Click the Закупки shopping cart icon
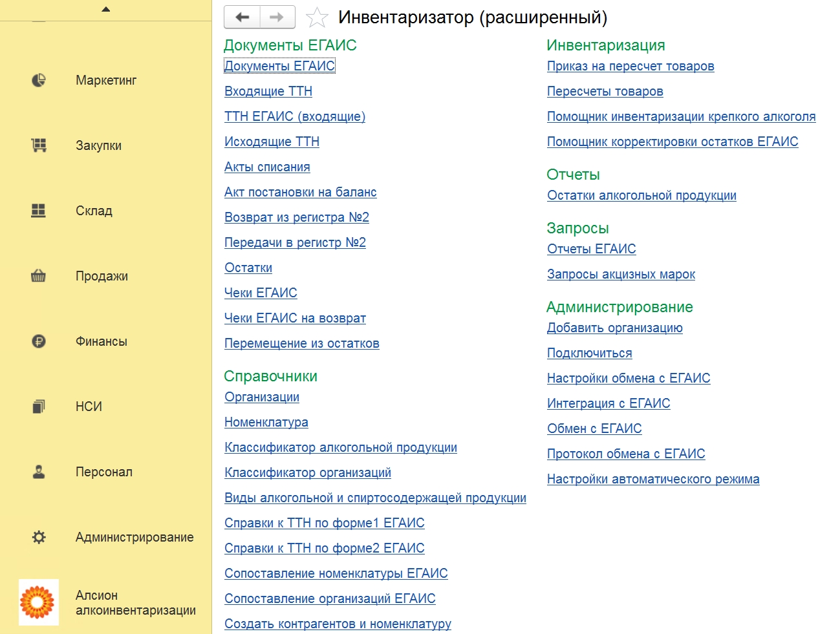The height and width of the screenshot is (634, 840). click(x=39, y=145)
